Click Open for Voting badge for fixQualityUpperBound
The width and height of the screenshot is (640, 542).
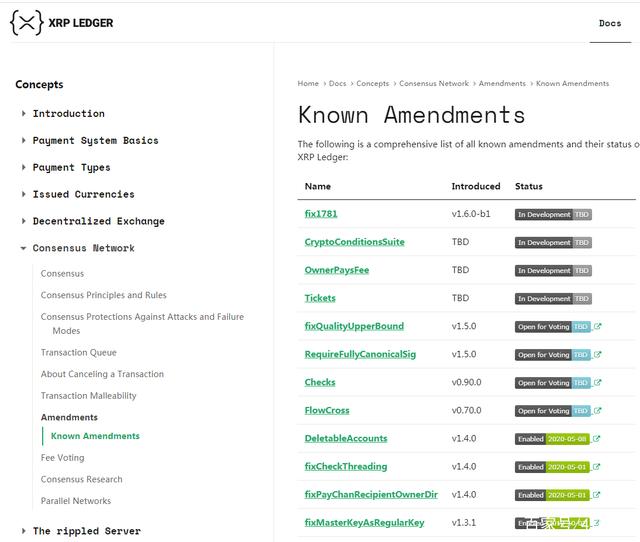pos(553,327)
